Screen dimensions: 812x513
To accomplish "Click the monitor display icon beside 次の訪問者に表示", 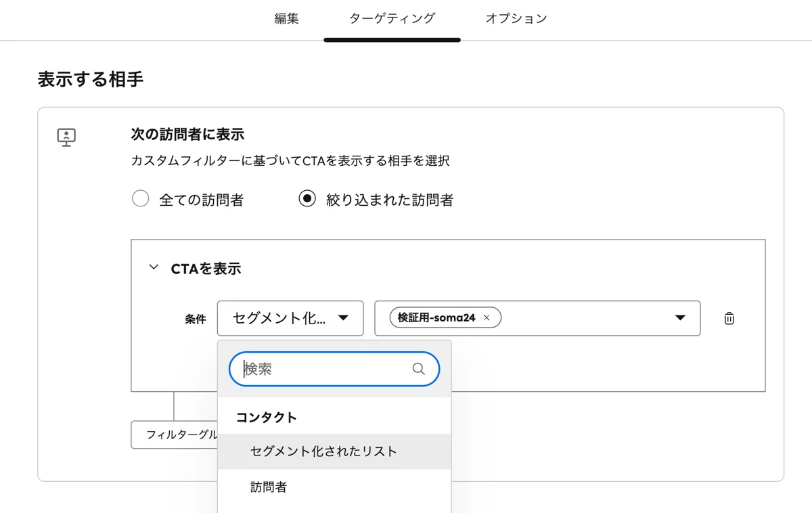I will 66,136.
